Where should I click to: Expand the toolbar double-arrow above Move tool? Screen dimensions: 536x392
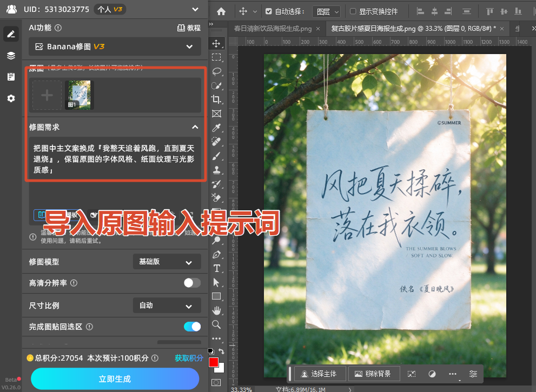tap(211, 24)
